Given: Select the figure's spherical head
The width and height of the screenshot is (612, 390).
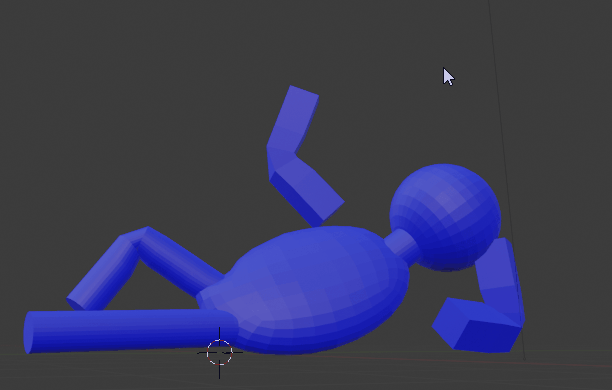Looking at the screenshot, I should pyautogui.click(x=445, y=217).
